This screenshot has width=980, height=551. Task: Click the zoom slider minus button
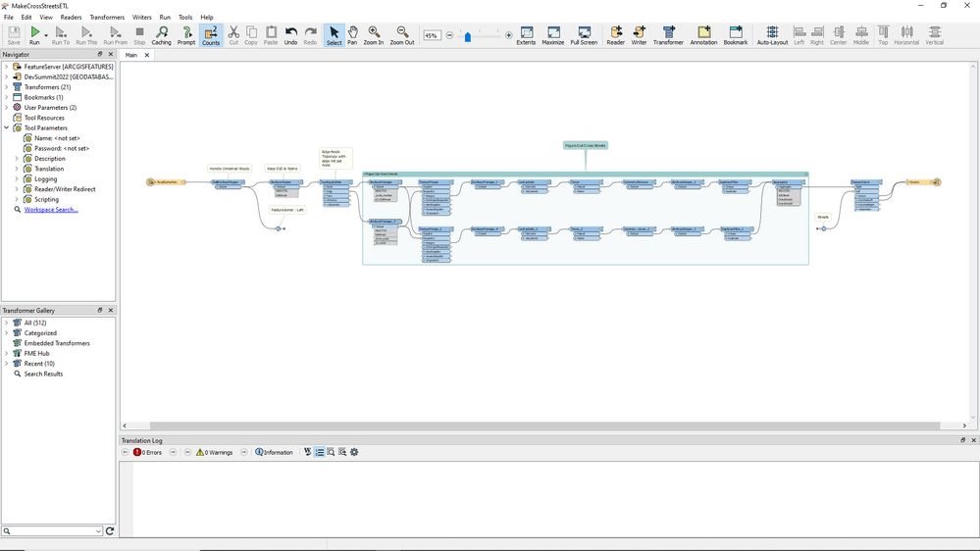click(x=449, y=35)
